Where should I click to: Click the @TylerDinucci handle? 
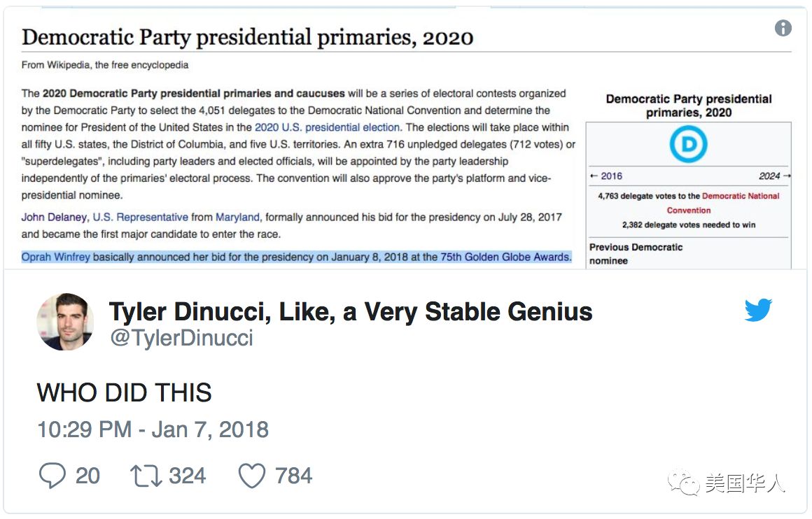181,338
